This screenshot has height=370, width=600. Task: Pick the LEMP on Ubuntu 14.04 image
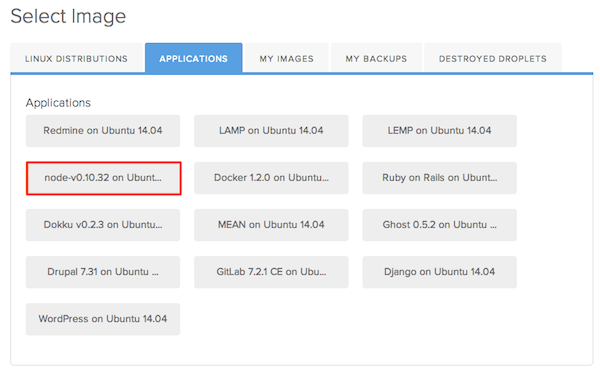440,131
